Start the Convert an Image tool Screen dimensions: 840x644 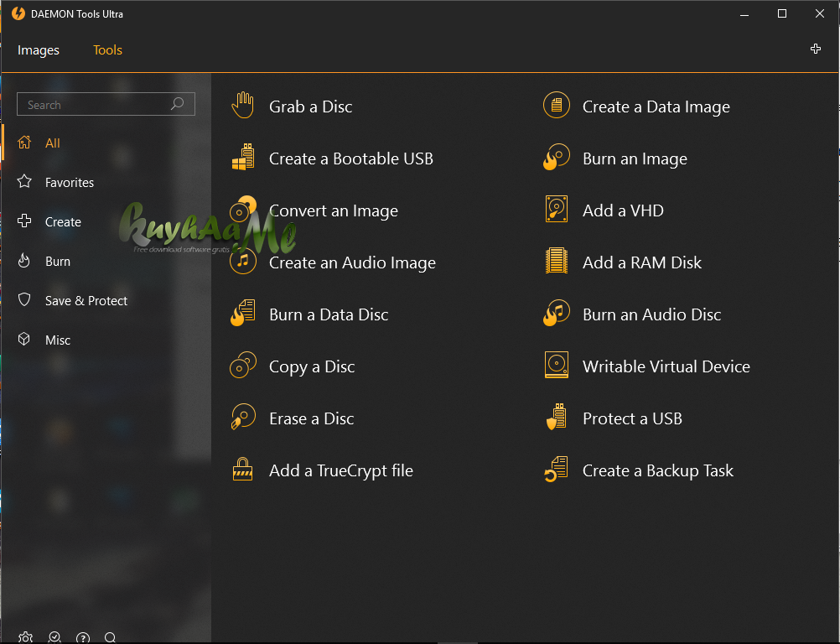tap(333, 210)
